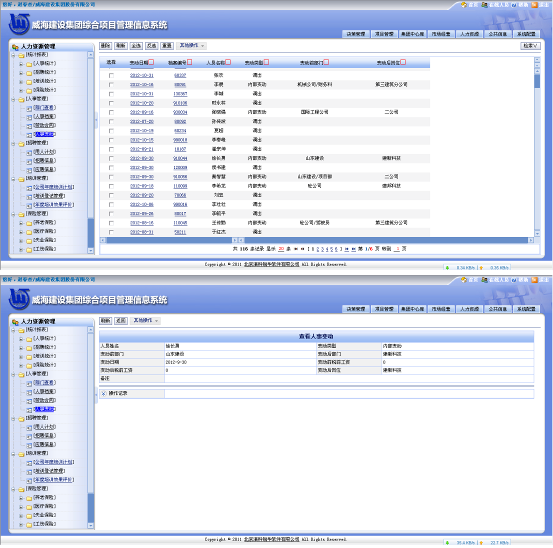Click the sort icon beside 人员名称 column header
This screenshot has height=548, width=553.
(228, 62)
